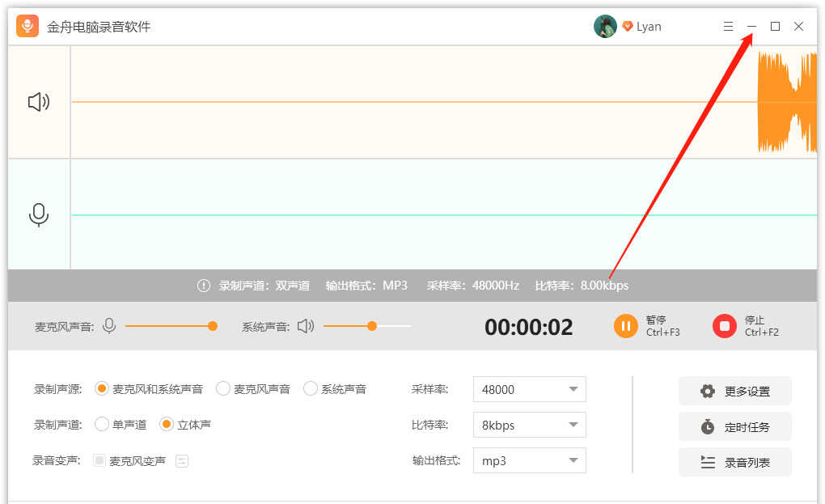Screen dimensions: 825x504
Task: Enable the 麦克风变声 checkbox
Action: tap(99, 461)
